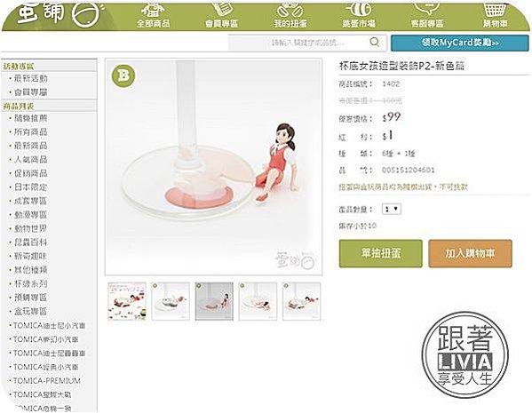532x413 pixels.
Task: Click the 加入購物車 button
Action: coord(470,253)
